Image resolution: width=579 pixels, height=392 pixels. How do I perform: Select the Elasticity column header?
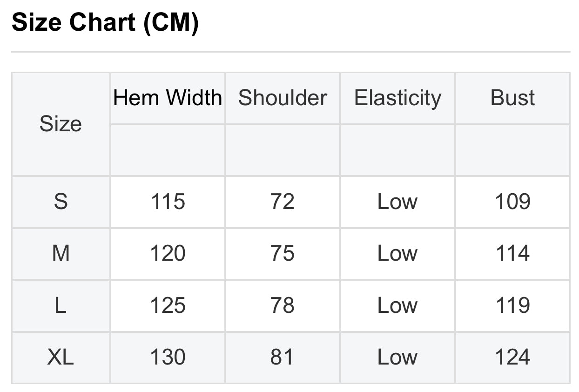point(397,98)
